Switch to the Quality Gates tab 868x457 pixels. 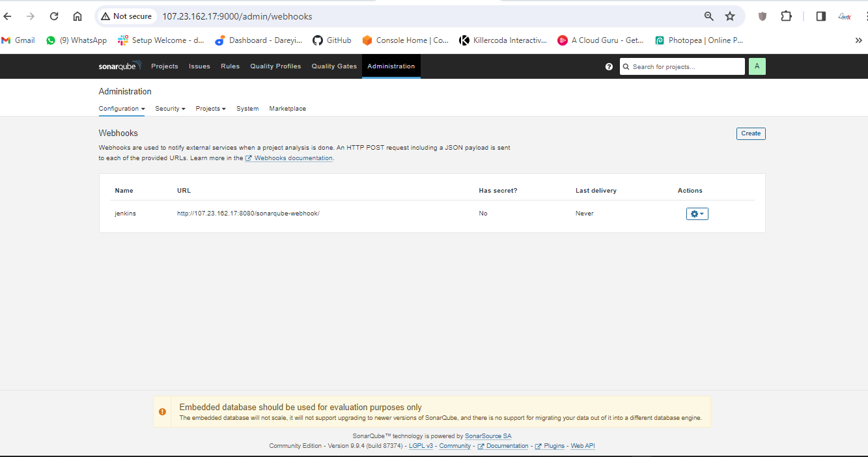pos(334,66)
